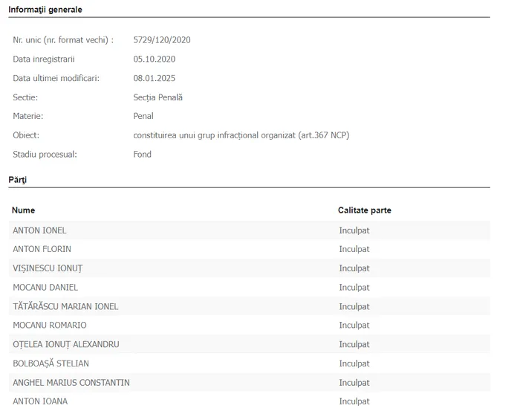Click the Informații generale section heading
This screenshot has height=420, width=520.
pyautogui.click(x=45, y=10)
